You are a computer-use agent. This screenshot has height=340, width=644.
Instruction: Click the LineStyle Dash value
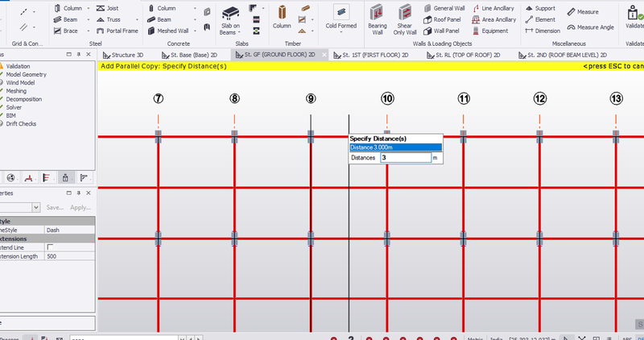tap(69, 230)
